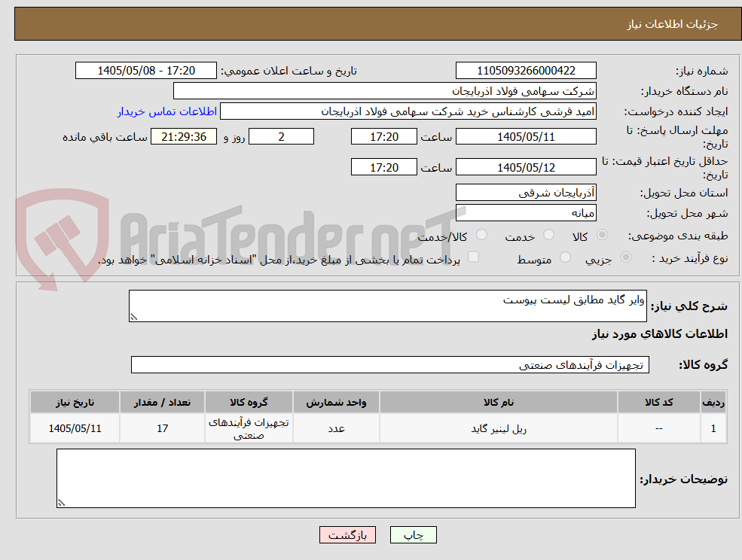Click the توضیحات خریدار textarea
Image resolution: width=742 pixels, height=560 pixels.
[x=346, y=479]
